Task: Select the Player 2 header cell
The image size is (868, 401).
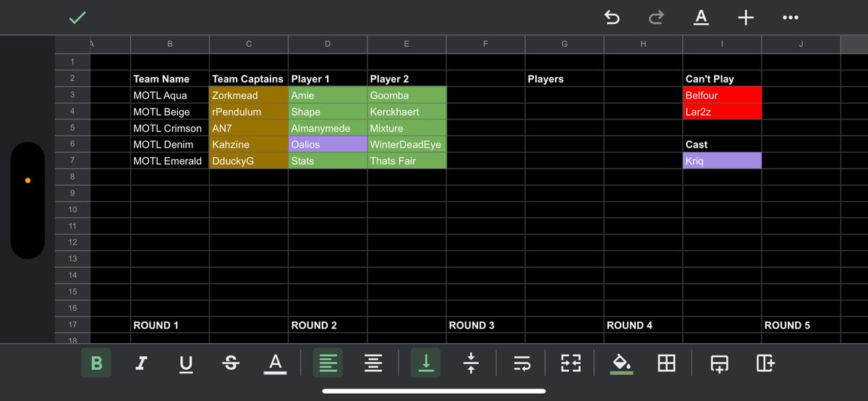Action: 407,79
